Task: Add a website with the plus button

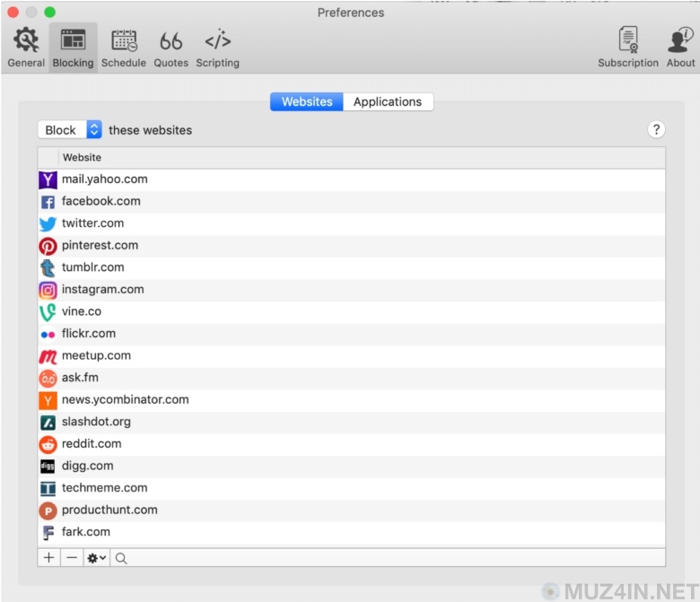Action: [49, 558]
